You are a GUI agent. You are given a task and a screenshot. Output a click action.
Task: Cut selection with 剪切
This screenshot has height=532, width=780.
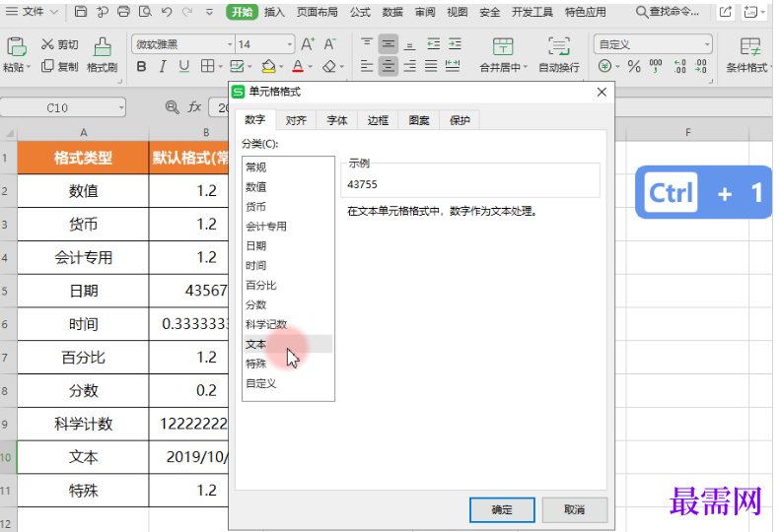(60, 44)
